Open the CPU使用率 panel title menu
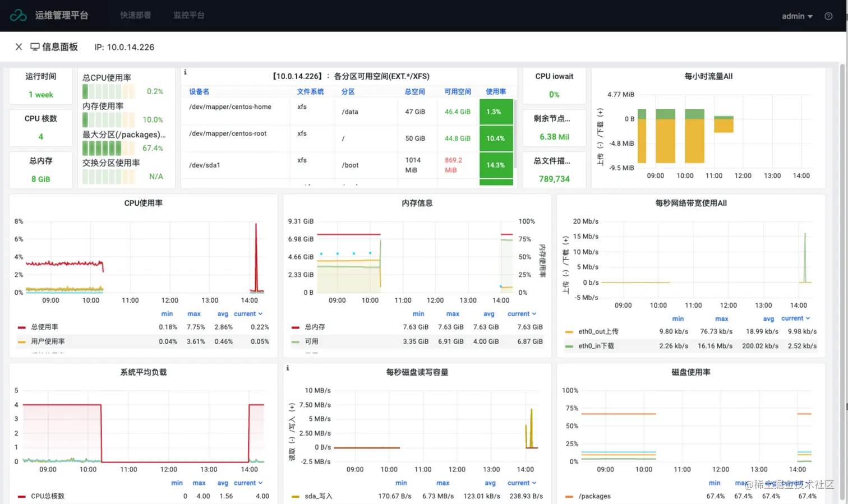Viewport: 848px width, 504px height. [144, 203]
